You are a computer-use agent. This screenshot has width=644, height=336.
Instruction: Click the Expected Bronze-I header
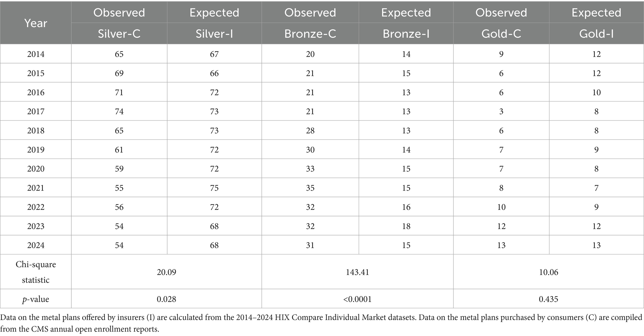(406, 23)
